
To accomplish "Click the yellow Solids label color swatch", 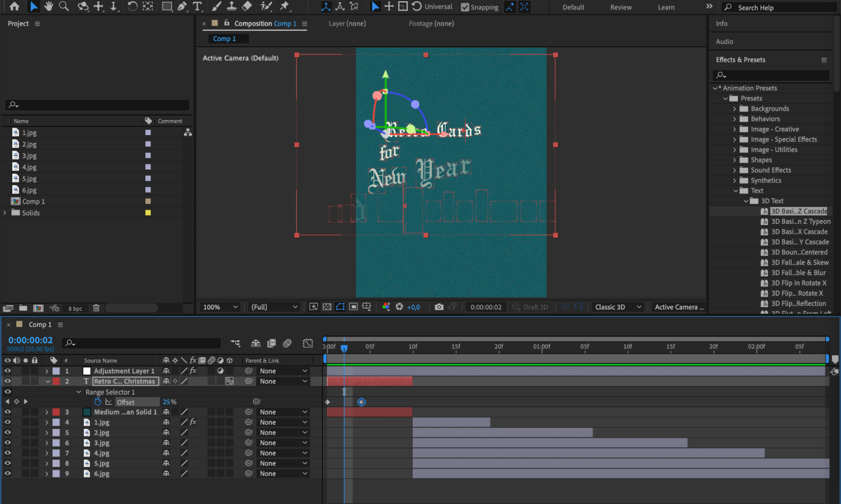I will coord(148,213).
